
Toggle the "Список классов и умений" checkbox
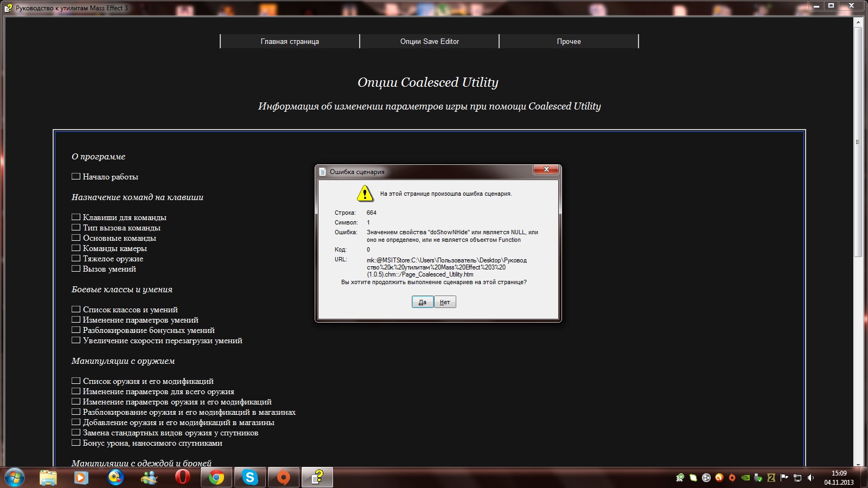tap(76, 309)
